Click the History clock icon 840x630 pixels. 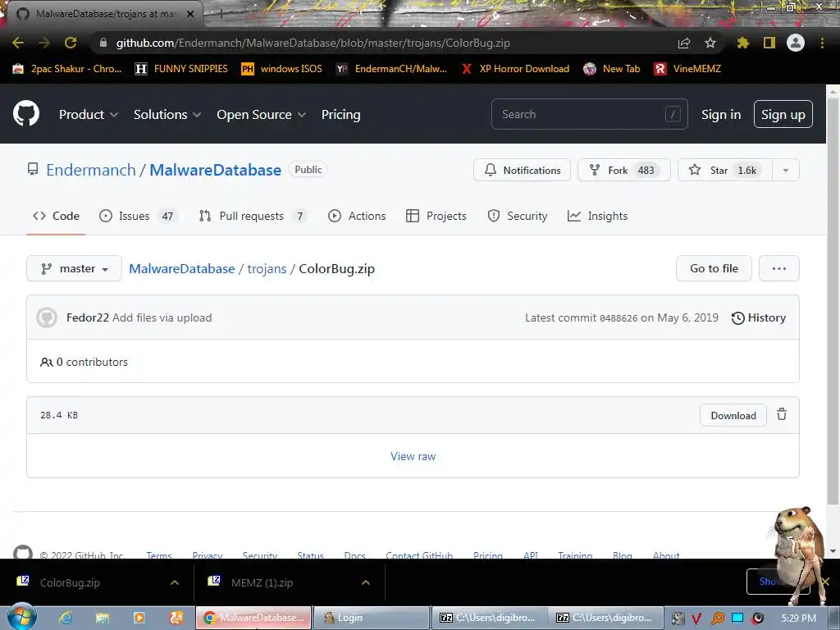(737, 317)
